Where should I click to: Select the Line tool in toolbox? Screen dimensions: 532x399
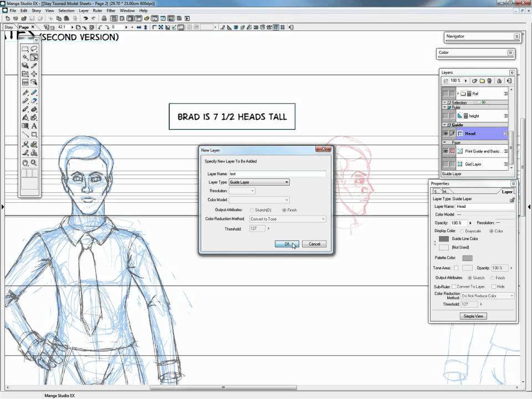pos(25,134)
